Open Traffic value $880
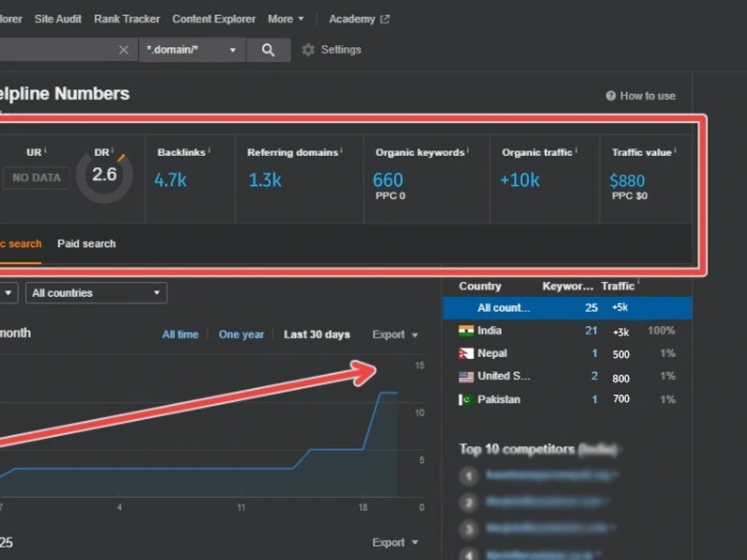This screenshot has height=560, width=747. tap(627, 181)
